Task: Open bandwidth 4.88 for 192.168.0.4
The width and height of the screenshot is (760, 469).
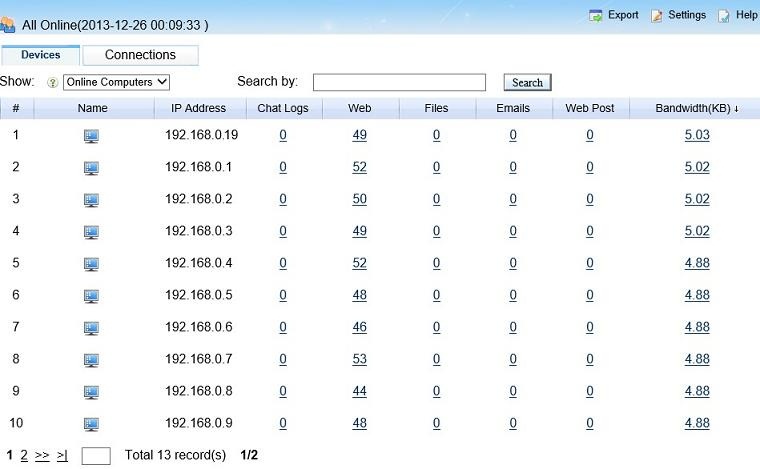Action: click(697, 263)
